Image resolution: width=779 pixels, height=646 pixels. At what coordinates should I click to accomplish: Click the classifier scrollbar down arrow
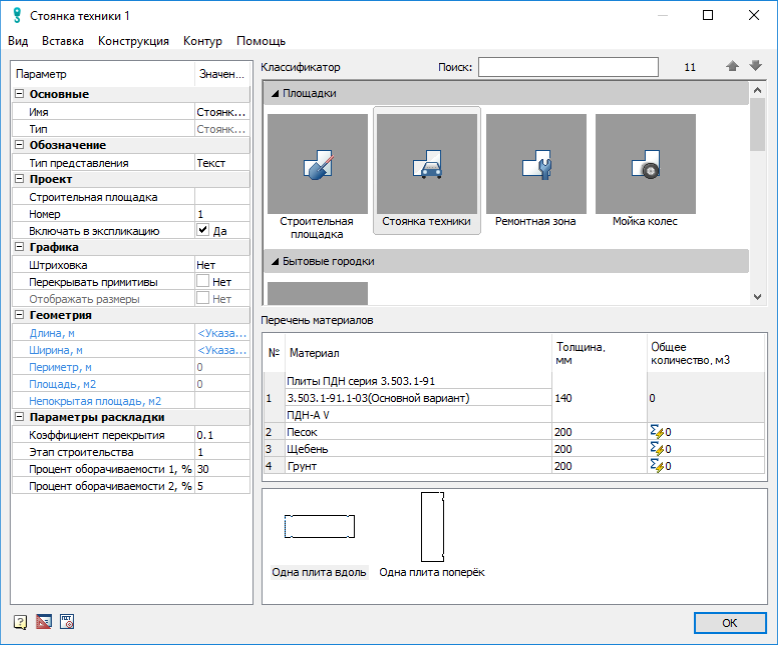coord(757,297)
